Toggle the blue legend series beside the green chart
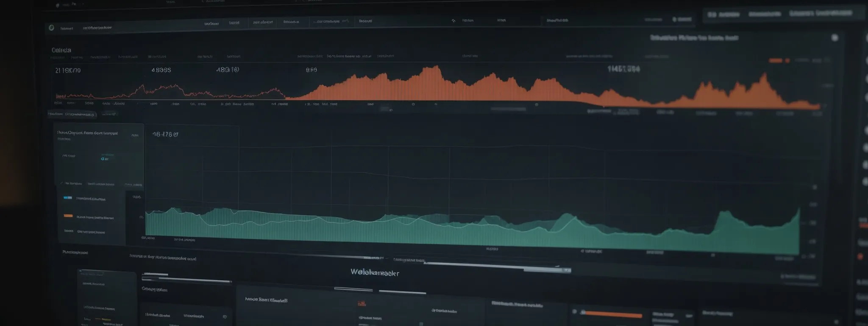The width and height of the screenshot is (868, 326). pyautogui.click(x=68, y=198)
